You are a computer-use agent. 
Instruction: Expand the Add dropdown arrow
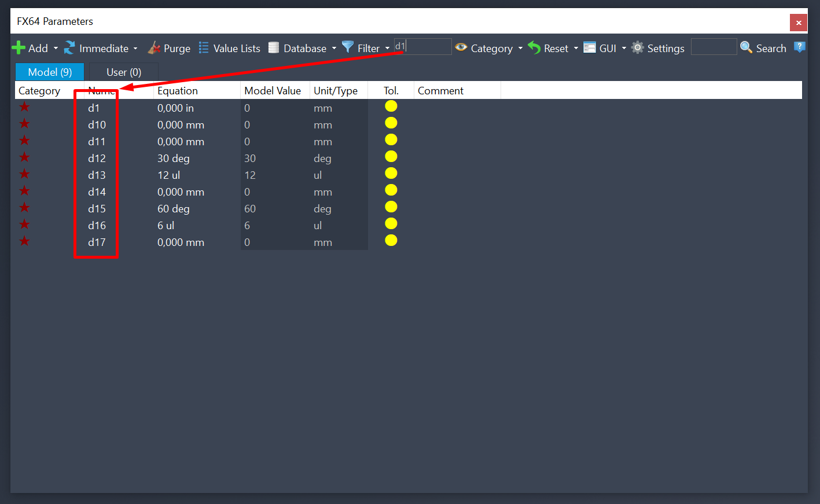[56, 49]
